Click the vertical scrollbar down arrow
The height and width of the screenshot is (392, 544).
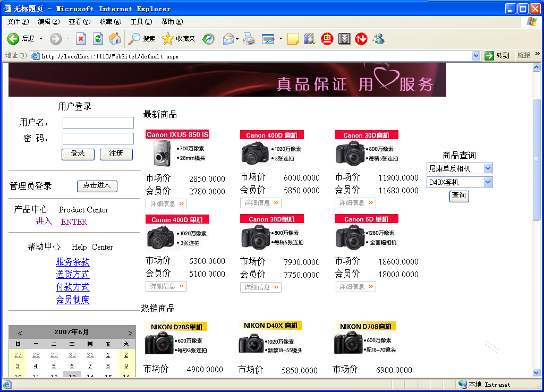tap(537, 373)
